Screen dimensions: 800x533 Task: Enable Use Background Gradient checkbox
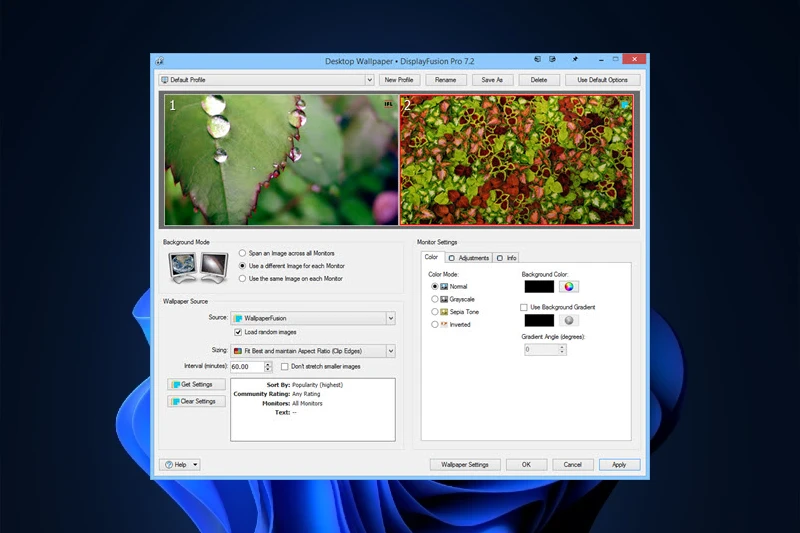[x=523, y=307]
